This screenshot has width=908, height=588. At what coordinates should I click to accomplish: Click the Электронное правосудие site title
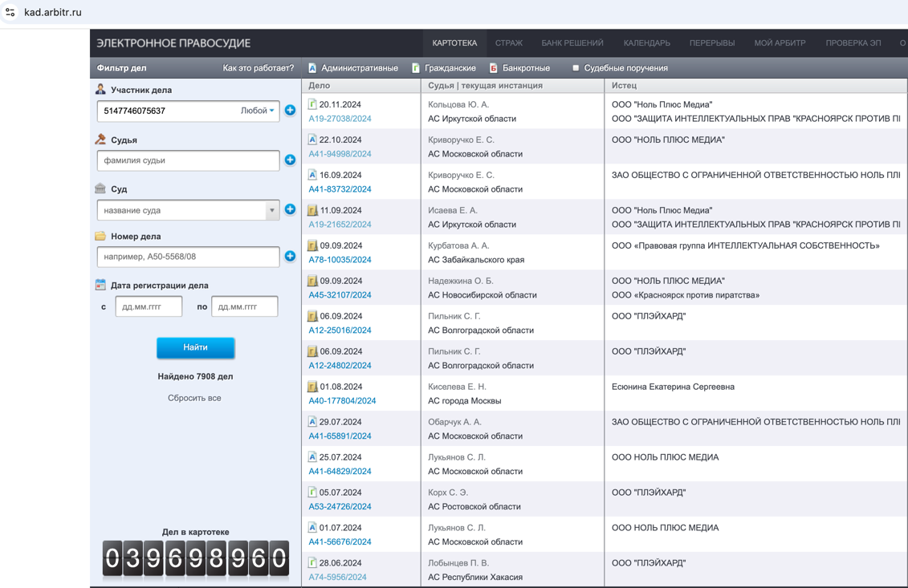[x=173, y=43]
